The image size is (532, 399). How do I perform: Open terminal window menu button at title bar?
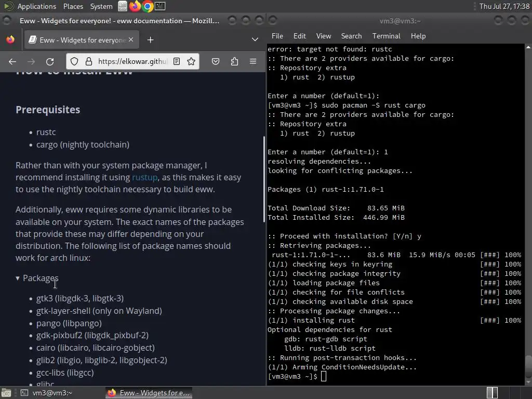coord(273,21)
